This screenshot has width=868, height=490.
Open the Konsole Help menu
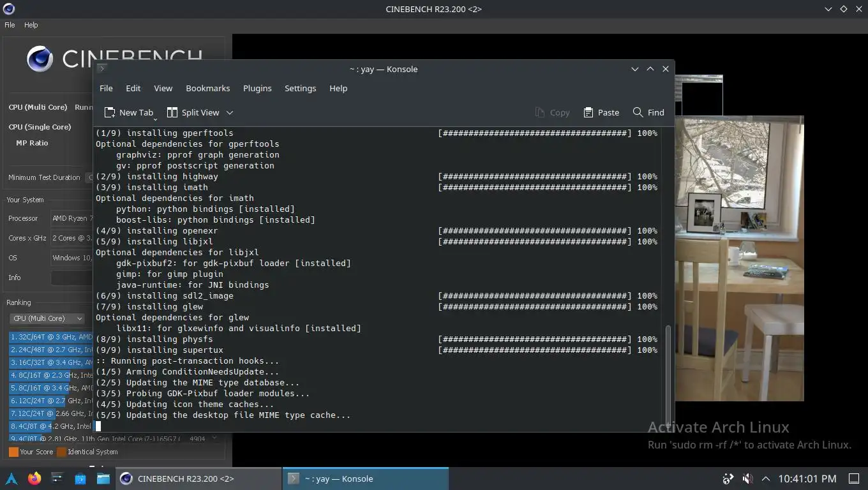(338, 88)
